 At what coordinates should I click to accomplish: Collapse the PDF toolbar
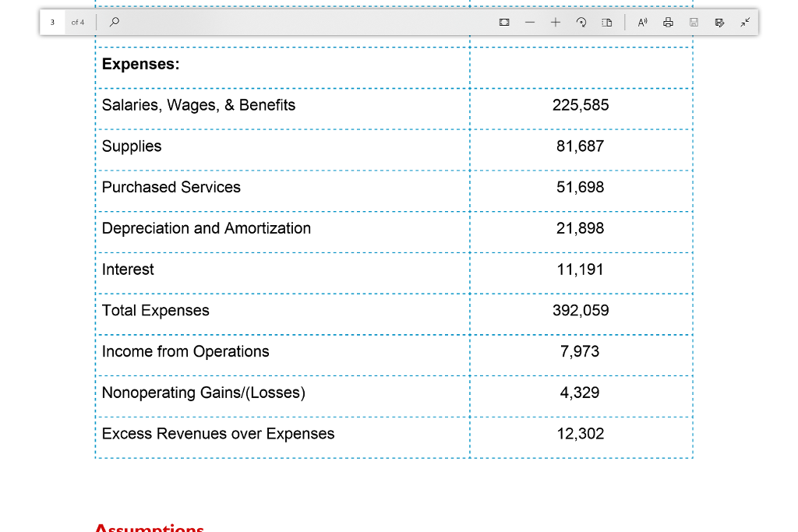(x=745, y=22)
